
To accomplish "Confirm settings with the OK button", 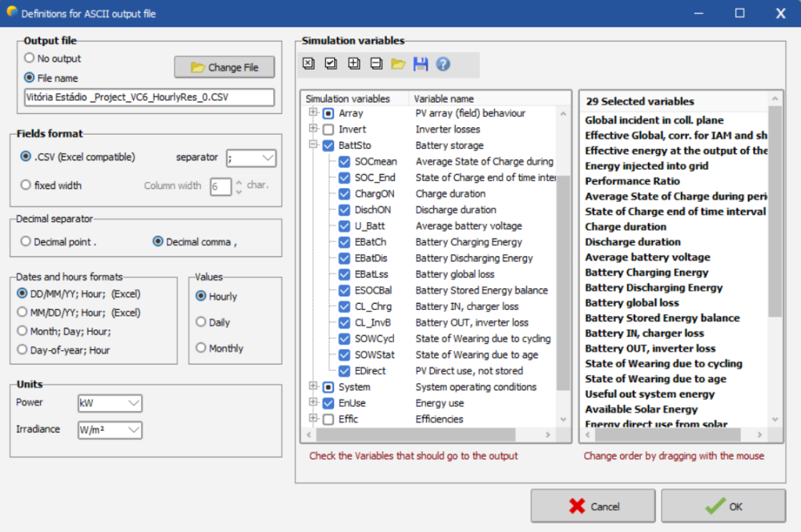I will tap(723, 506).
